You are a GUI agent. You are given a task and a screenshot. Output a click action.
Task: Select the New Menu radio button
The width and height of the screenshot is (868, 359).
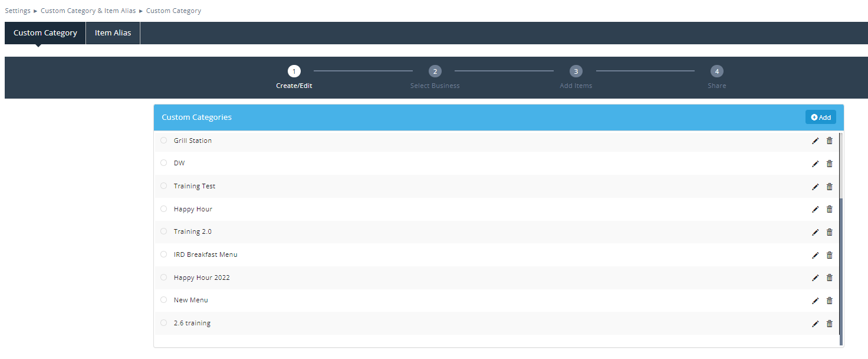pos(163,300)
